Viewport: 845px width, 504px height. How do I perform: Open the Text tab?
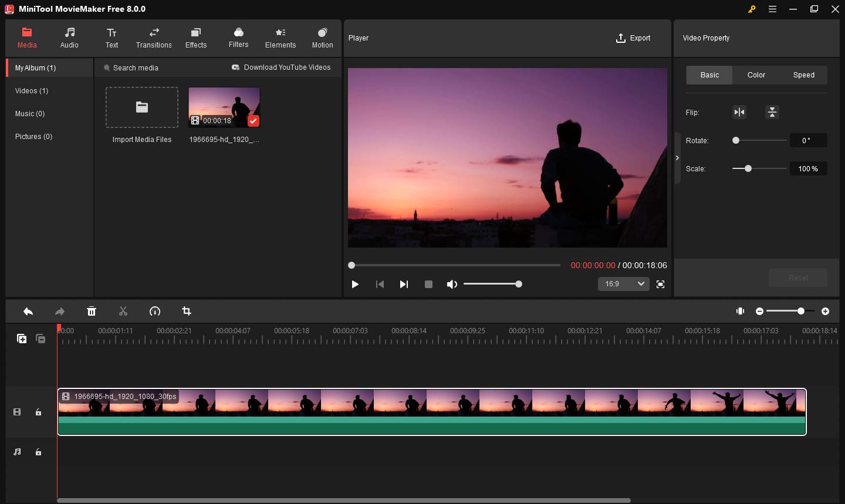(x=111, y=38)
